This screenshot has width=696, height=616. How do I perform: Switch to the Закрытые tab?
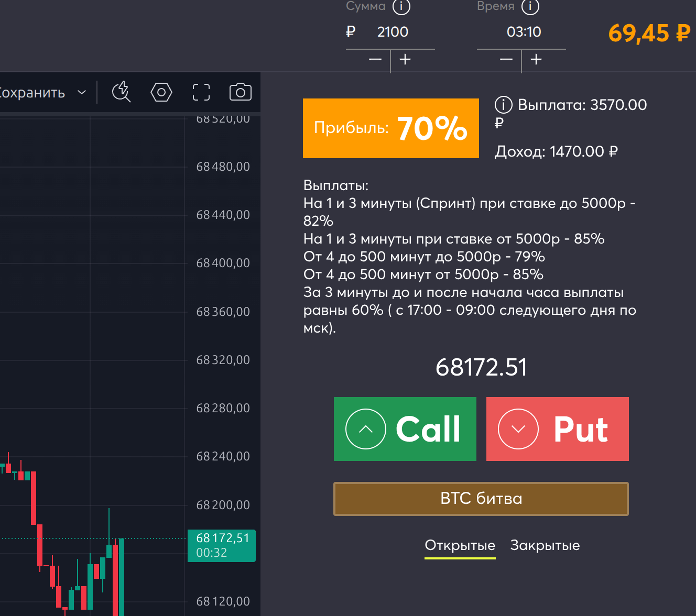545,545
